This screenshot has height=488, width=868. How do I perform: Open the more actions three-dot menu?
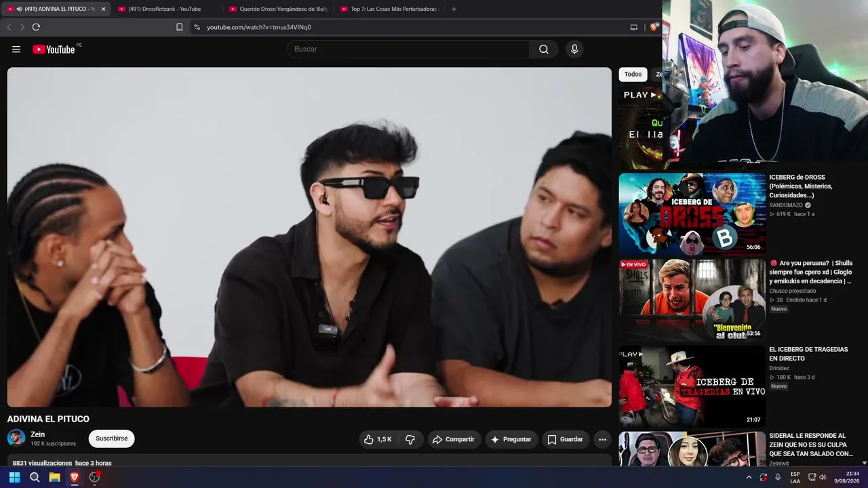point(602,439)
